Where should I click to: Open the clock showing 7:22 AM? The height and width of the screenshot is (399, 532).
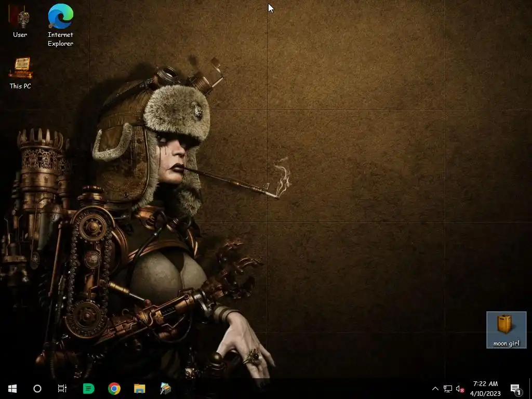pos(485,389)
